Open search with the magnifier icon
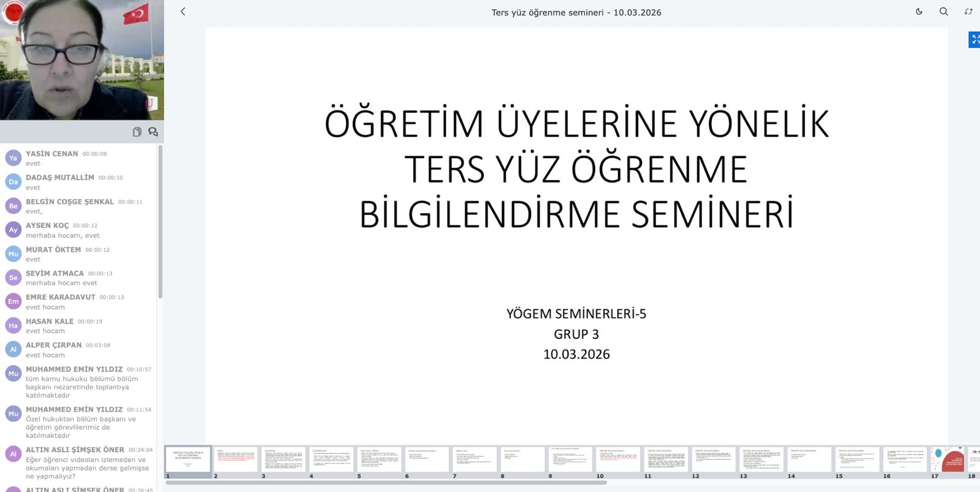980x492 pixels. pyautogui.click(x=943, y=12)
